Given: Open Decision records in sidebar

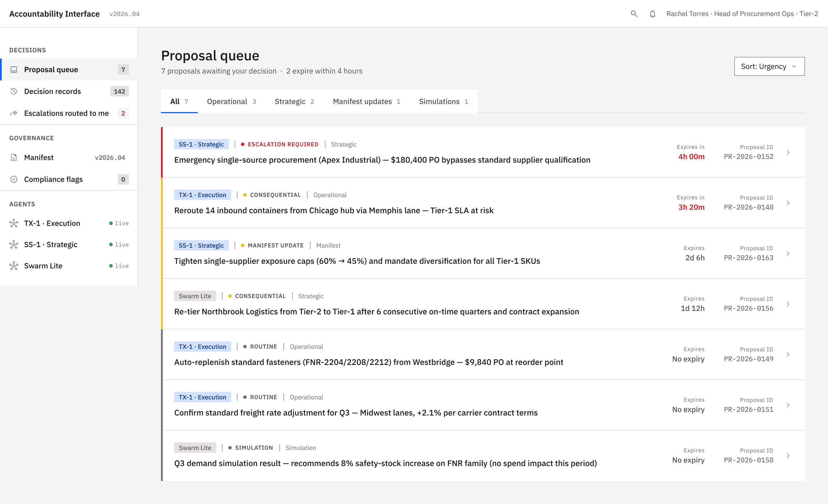Looking at the screenshot, I should point(69,91).
